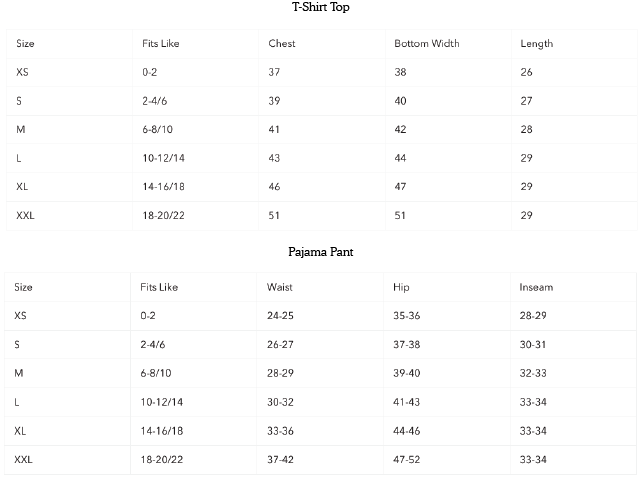Click the XXL waist value 37-42
This screenshot has width=642, height=477.
pos(280,459)
